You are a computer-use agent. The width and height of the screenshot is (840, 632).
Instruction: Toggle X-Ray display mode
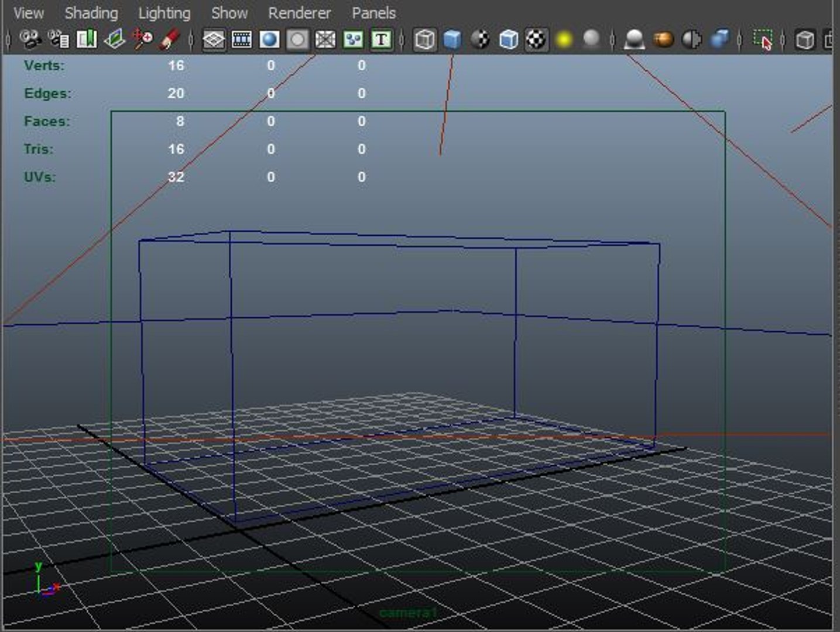tap(806, 40)
